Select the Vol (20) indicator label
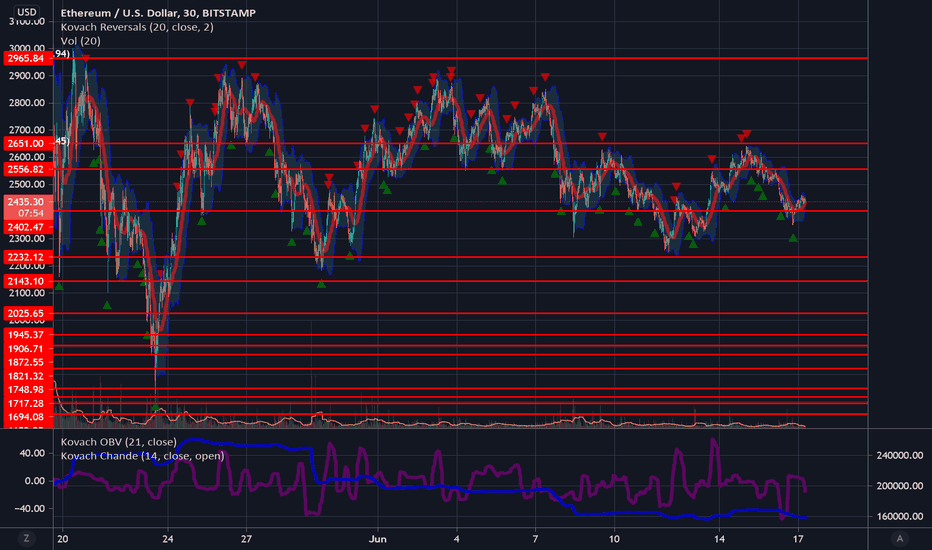Viewport: 932px width, 550px height. (x=80, y=41)
